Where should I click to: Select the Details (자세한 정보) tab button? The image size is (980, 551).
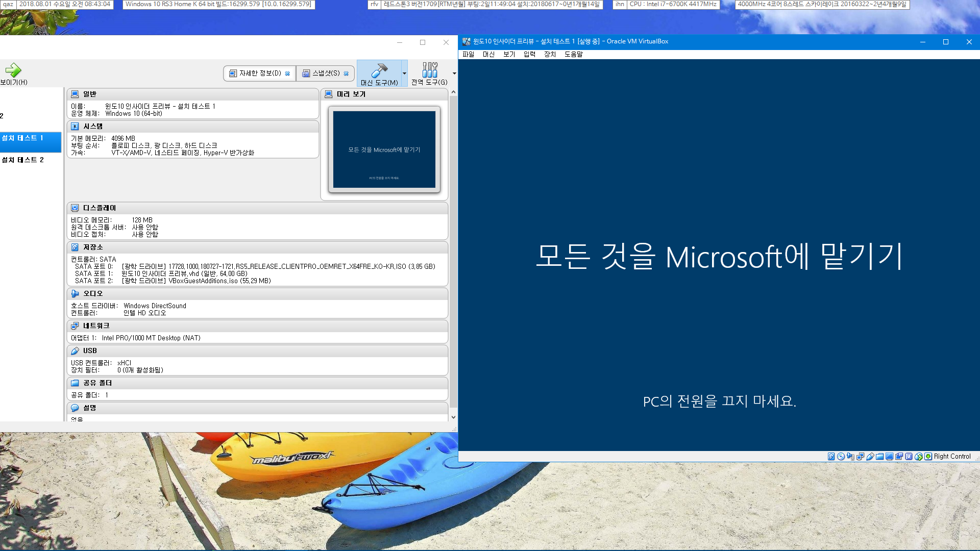[259, 73]
